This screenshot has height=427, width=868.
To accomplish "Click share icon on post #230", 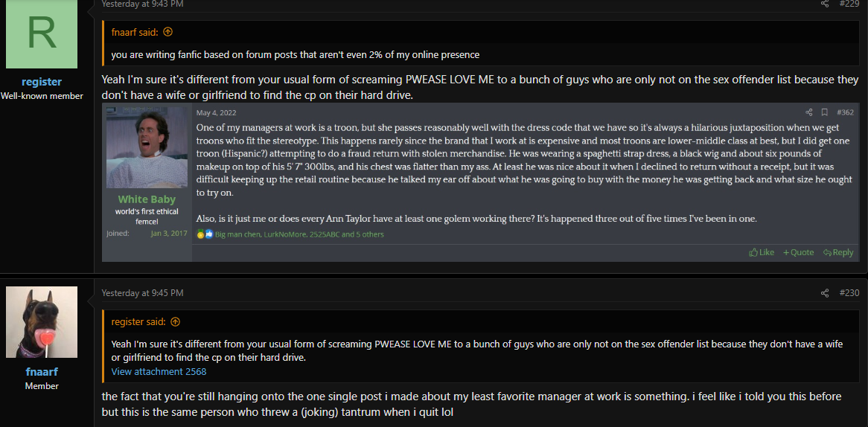I will tap(825, 293).
